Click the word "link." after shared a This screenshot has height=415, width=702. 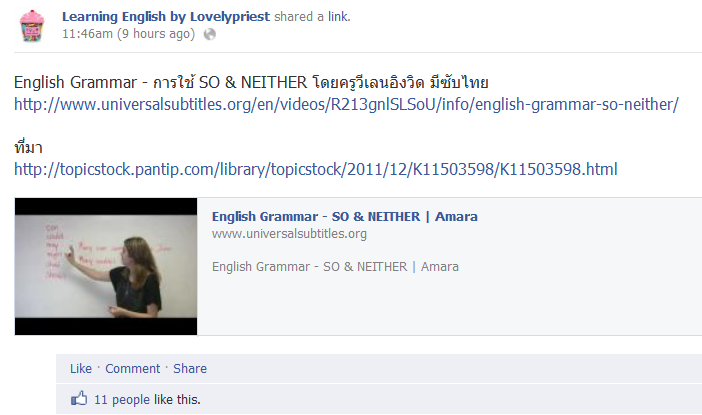(339, 17)
